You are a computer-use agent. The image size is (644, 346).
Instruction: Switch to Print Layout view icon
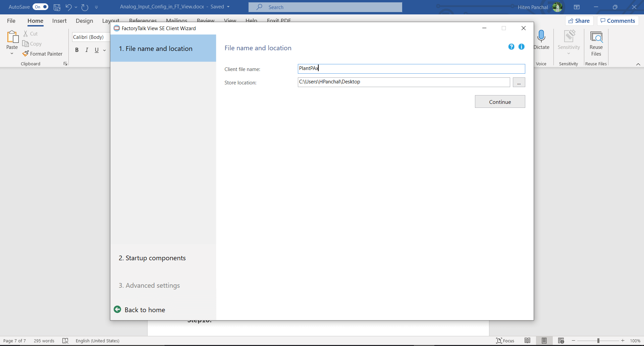coord(544,341)
